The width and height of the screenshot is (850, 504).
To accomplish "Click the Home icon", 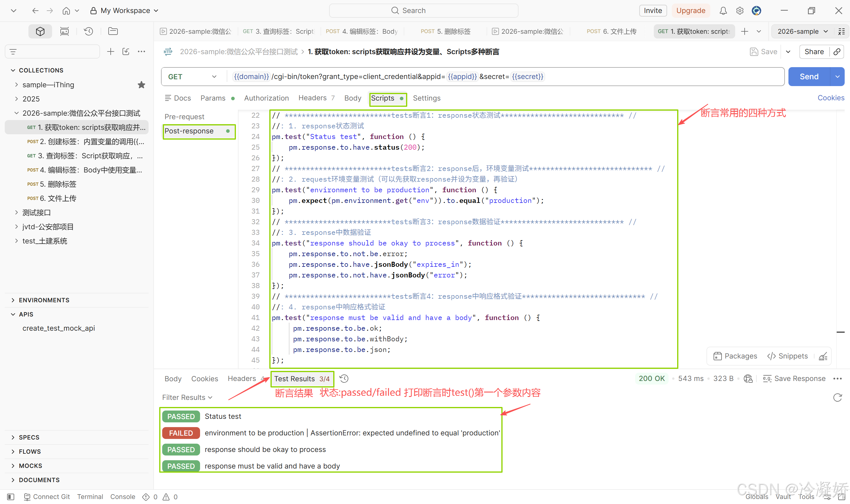I will (66, 11).
